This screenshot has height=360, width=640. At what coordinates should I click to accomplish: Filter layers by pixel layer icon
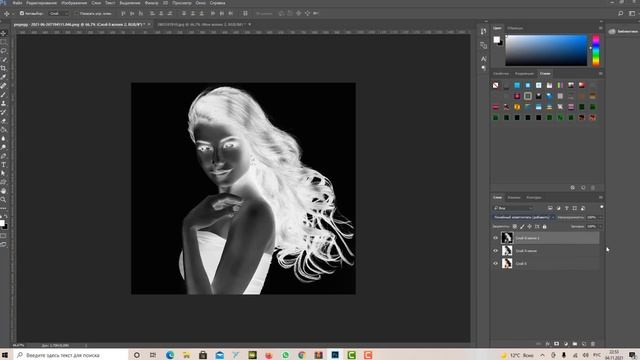coord(550,208)
